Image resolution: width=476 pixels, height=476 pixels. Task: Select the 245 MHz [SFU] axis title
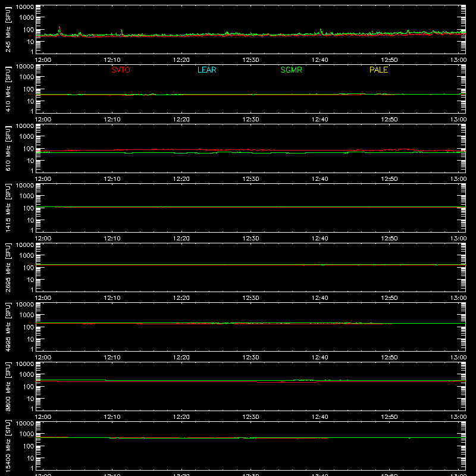click(x=8, y=30)
